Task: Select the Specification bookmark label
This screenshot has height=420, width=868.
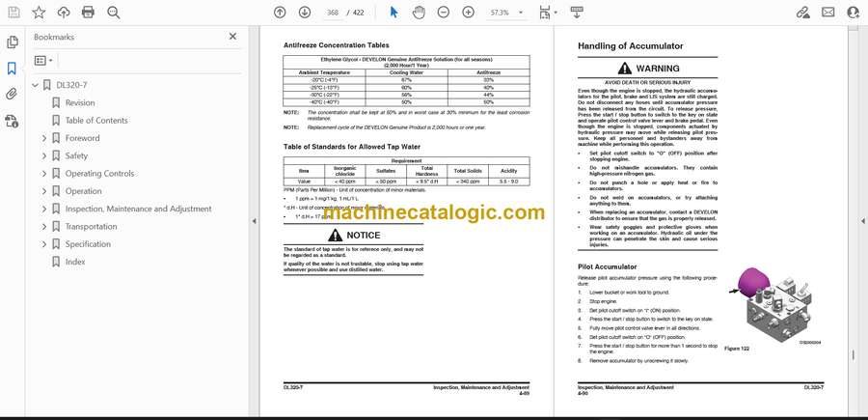Action: click(88, 244)
